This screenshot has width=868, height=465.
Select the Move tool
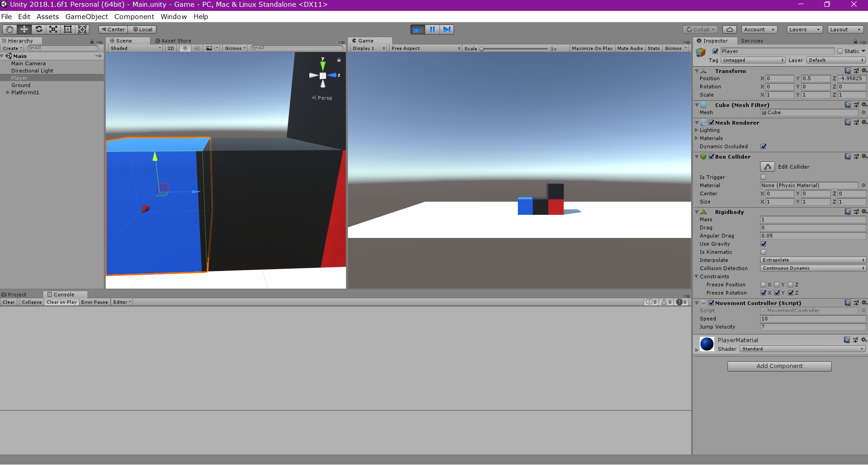click(24, 29)
